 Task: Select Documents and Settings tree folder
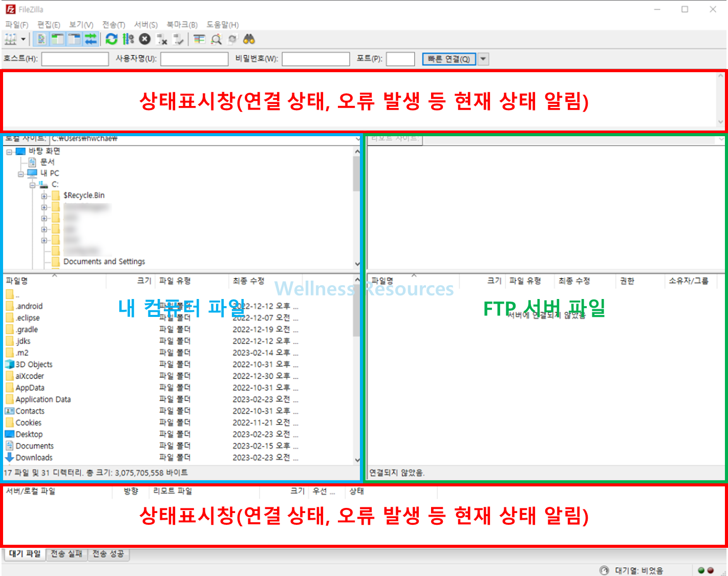coord(104,262)
